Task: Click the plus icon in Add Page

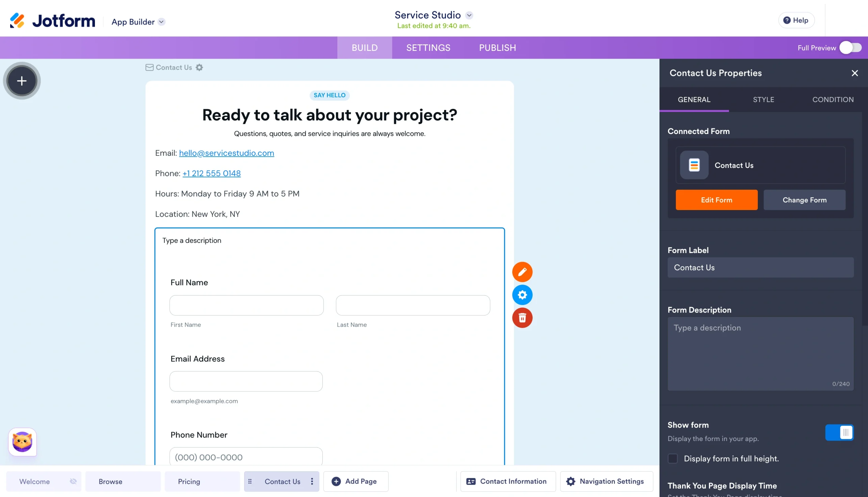Action: pyautogui.click(x=336, y=481)
